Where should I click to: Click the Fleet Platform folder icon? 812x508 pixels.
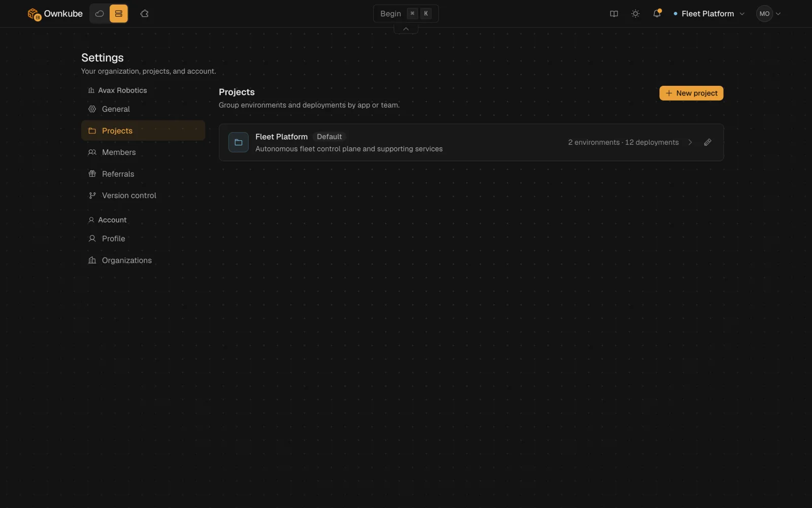click(x=239, y=142)
